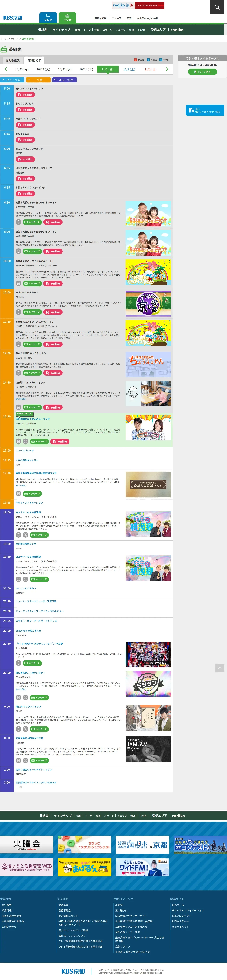Image resolution: width=227 pixels, height=980 pixels.
Task: Click the PDFで見る button
Action: [202, 72]
